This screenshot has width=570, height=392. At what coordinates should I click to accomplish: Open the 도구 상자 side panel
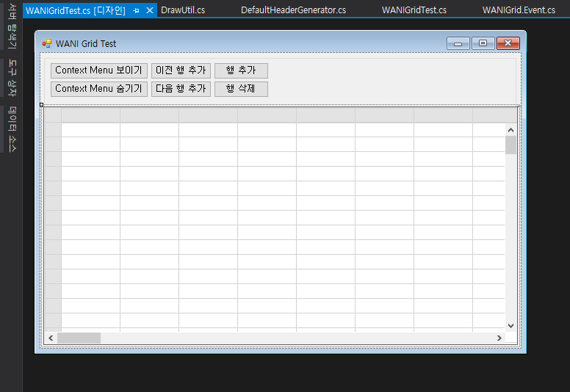(x=12, y=78)
